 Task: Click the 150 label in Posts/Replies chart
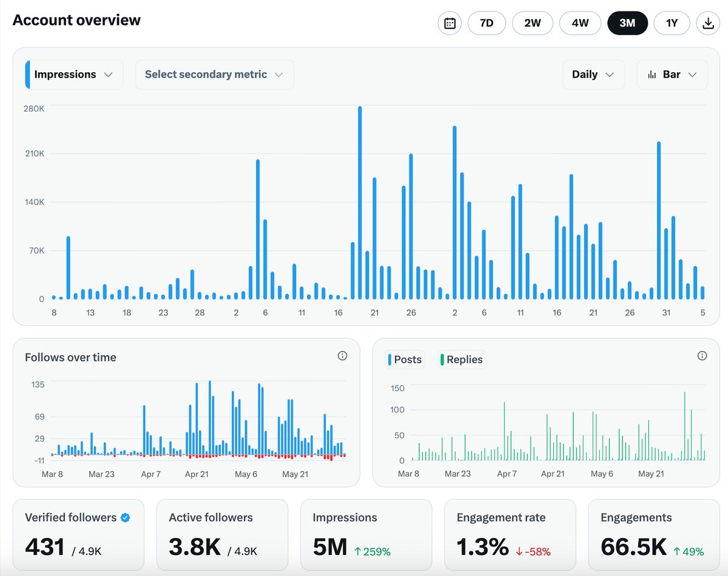coord(397,388)
